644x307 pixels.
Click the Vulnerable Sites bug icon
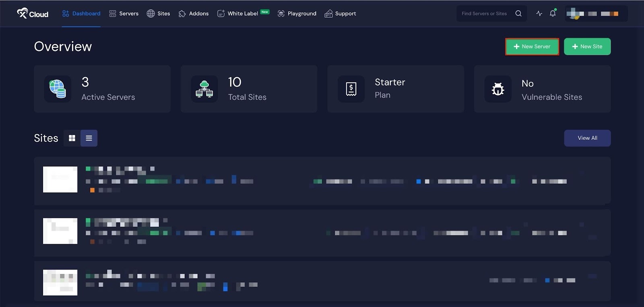498,89
